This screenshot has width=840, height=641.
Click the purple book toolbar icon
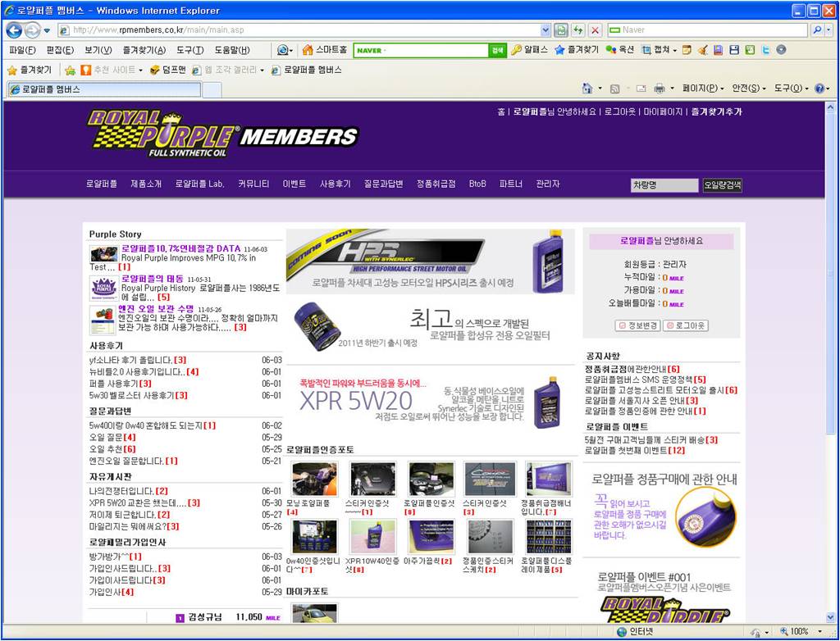[x=719, y=50]
